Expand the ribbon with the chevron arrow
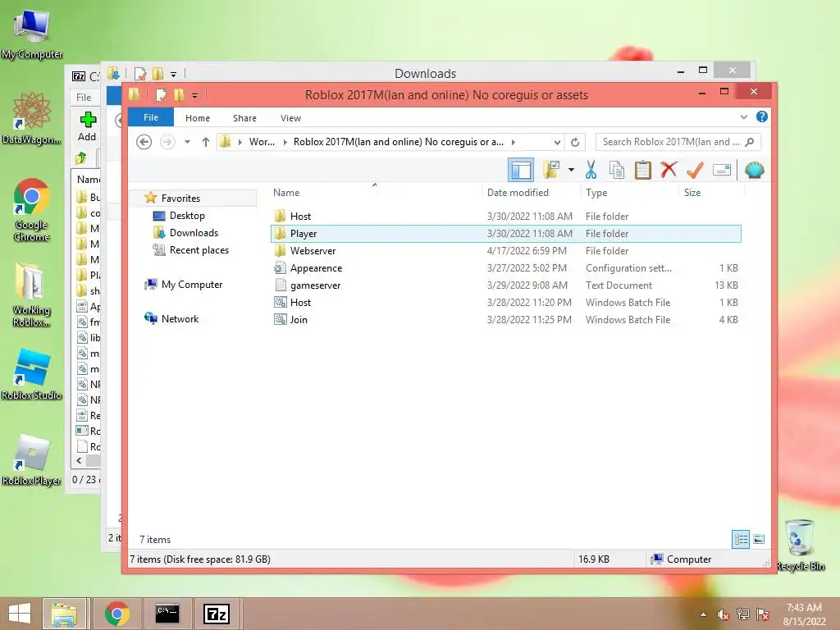The height and width of the screenshot is (630, 840). (x=743, y=116)
